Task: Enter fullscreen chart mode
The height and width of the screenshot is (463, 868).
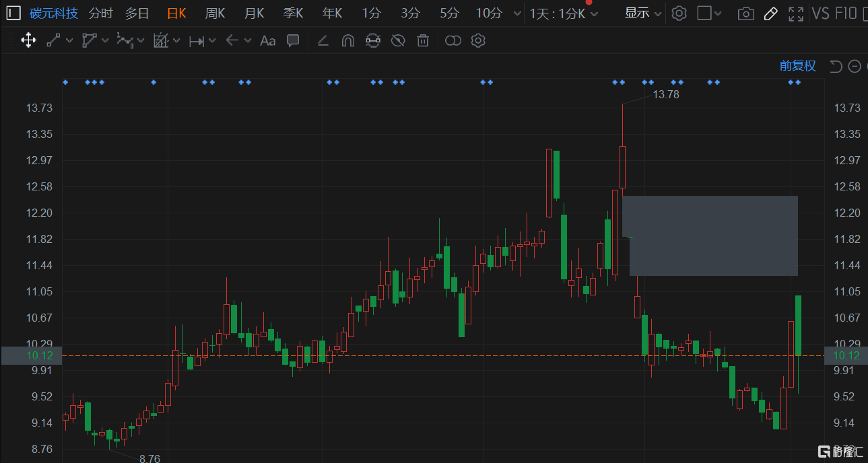Action: pos(796,13)
